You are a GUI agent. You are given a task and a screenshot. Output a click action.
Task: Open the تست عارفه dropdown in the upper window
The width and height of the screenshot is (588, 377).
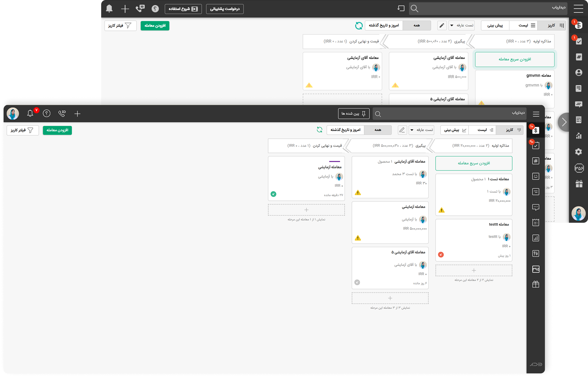pos(461,25)
